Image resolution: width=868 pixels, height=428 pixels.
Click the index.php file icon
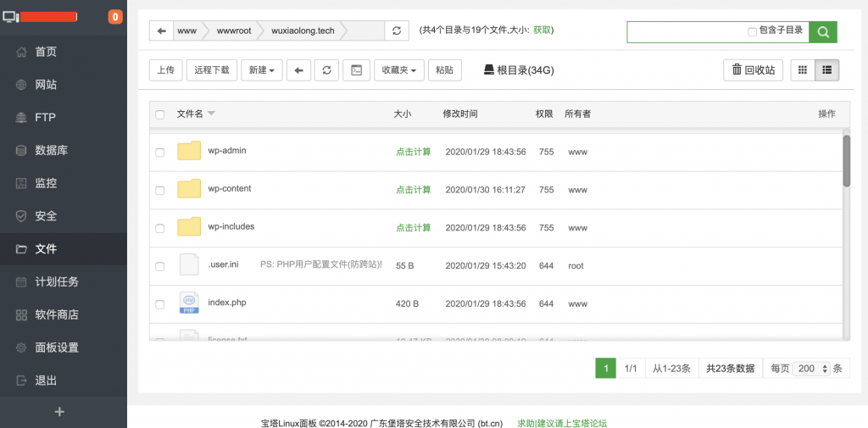click(189, 303)
